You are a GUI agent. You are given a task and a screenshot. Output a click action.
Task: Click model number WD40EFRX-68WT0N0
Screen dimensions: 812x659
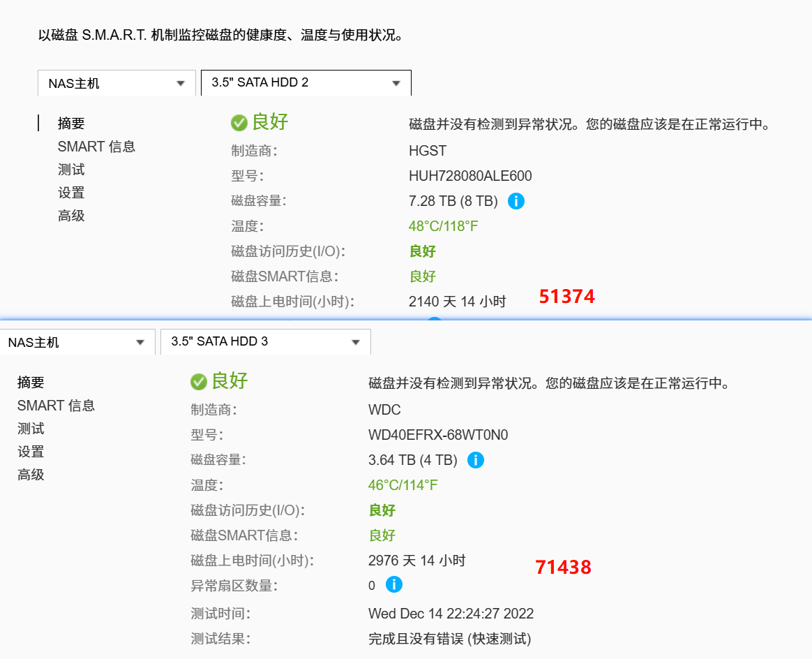[438, 435]
